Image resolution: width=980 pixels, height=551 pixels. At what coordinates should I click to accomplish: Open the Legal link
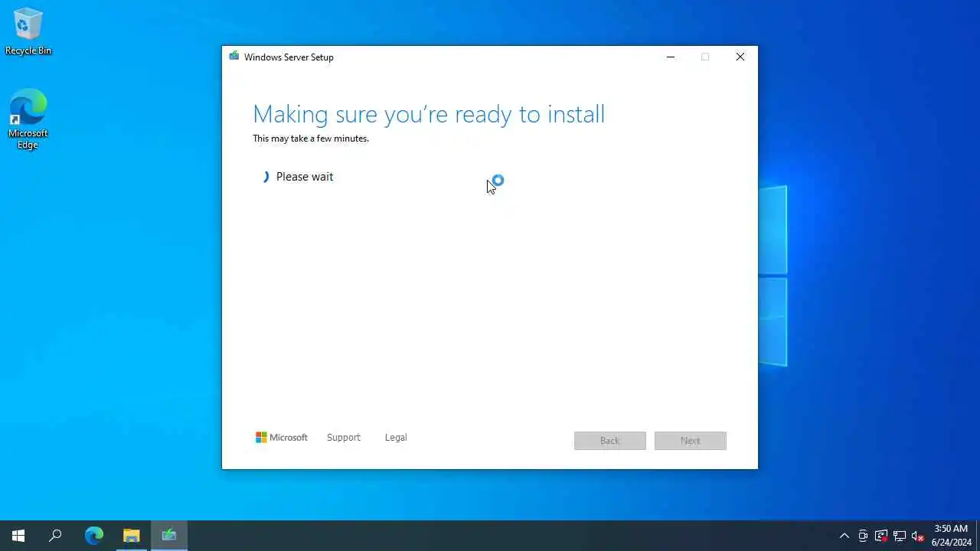click(x=396, y=438)
